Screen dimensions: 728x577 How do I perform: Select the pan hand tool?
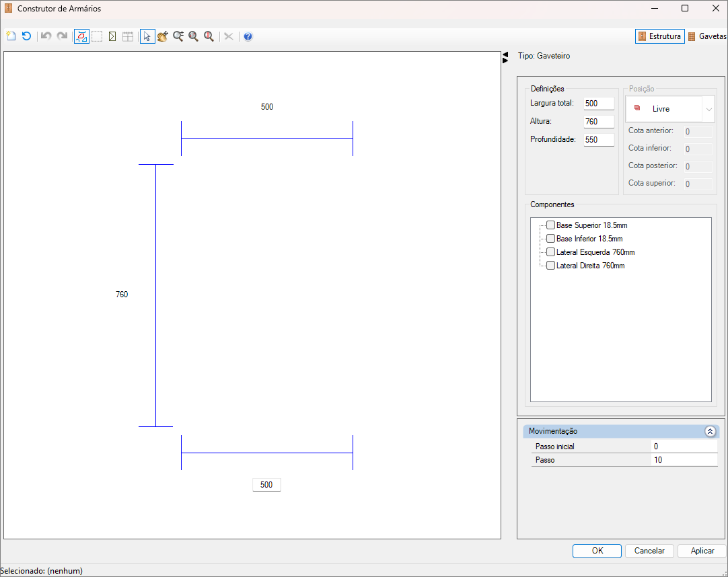[163, 36]
